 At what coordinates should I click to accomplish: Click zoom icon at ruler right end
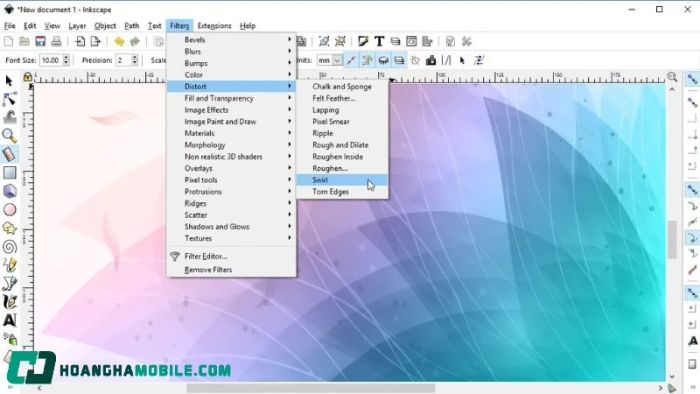[x=672, y=77]
